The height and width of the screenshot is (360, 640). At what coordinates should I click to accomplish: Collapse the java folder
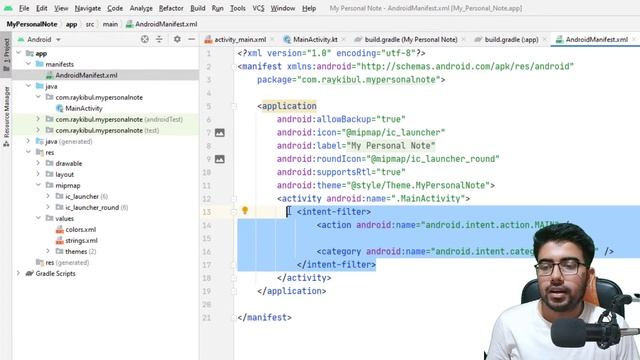coord(28,86)
